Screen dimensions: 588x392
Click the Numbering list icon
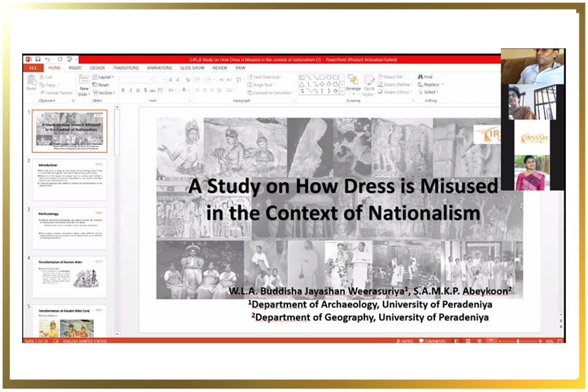pyautogui.click(x=210, y=80)
